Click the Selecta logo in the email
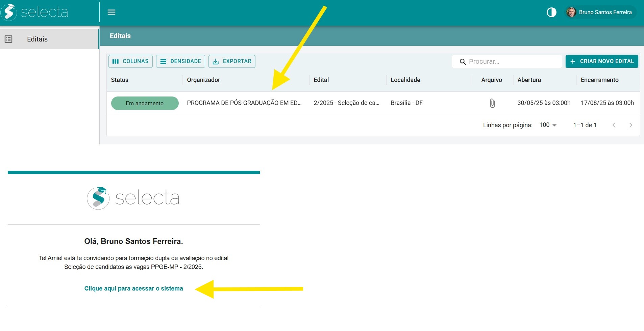 pos(133,198)
